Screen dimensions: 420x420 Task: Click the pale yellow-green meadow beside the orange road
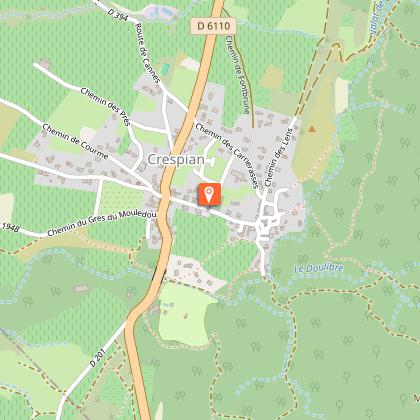click(184, 314)
